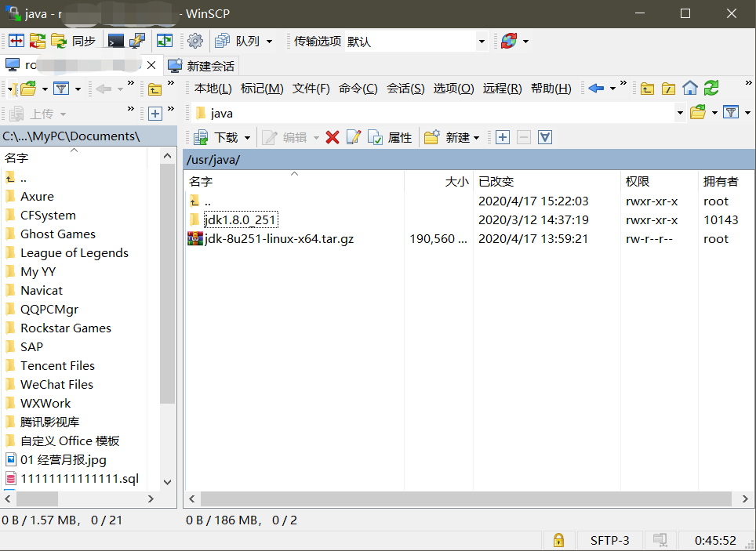756x551 pixels.
Task: Click remote open directory folder icon
Action: (698, 113)
